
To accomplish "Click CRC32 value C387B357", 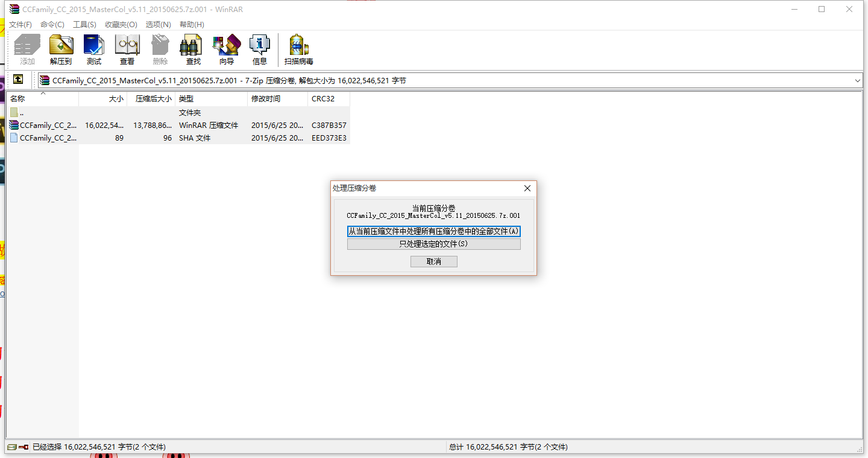I will 329,126.
